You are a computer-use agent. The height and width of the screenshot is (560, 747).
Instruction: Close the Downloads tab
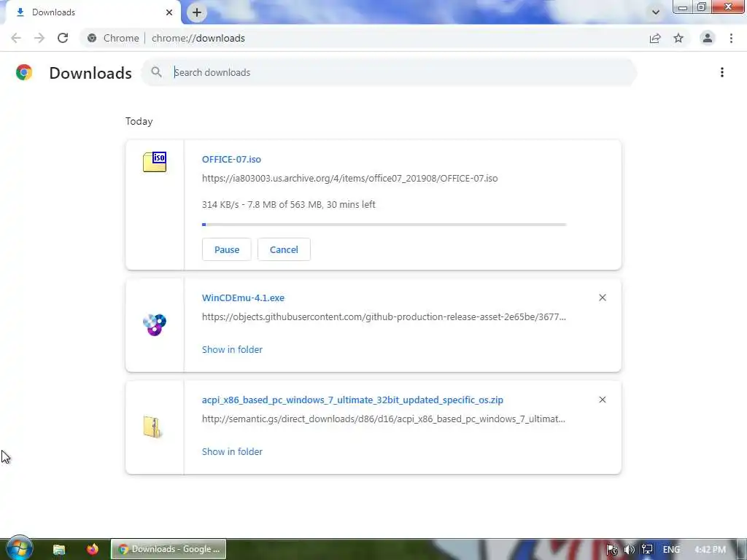[169, 12]
